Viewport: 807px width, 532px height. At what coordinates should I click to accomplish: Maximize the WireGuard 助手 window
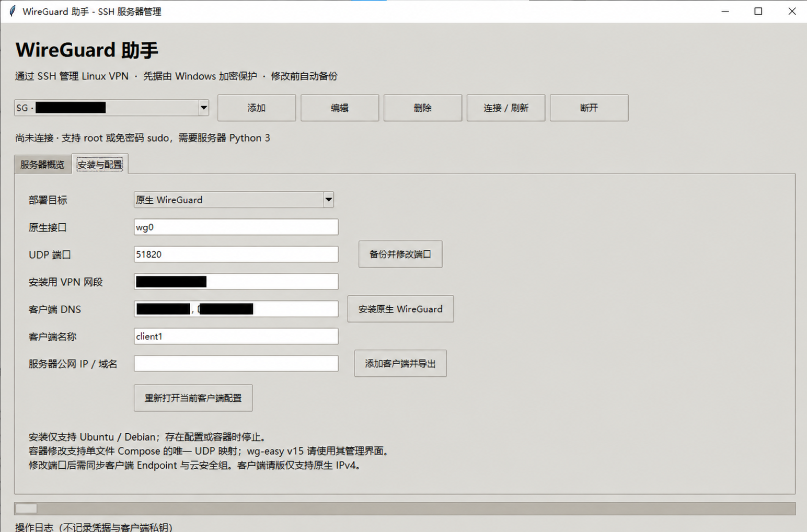click(758, 11)
